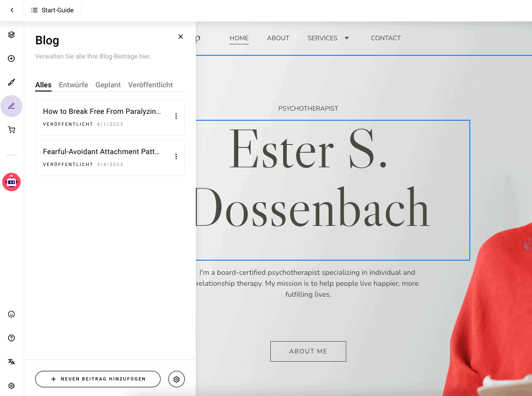The width and height of the screenshot is (532, 396).
Task: Open the Layers panel in the sidebar
Action: pyautogui.click(x=11, y=35)
